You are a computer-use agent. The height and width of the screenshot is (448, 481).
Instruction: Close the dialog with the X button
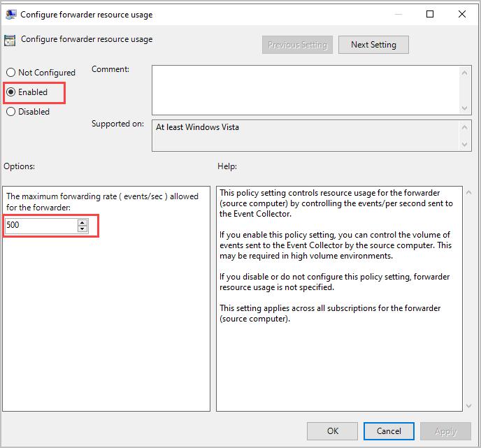pos(462,14)
